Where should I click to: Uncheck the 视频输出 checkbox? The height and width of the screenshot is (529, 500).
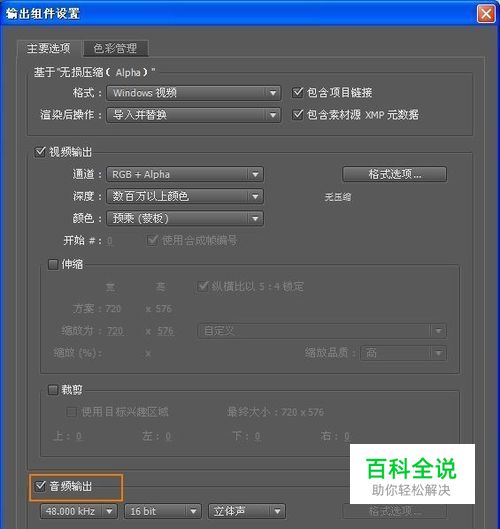pyautogui.click(x=40, y=152)
